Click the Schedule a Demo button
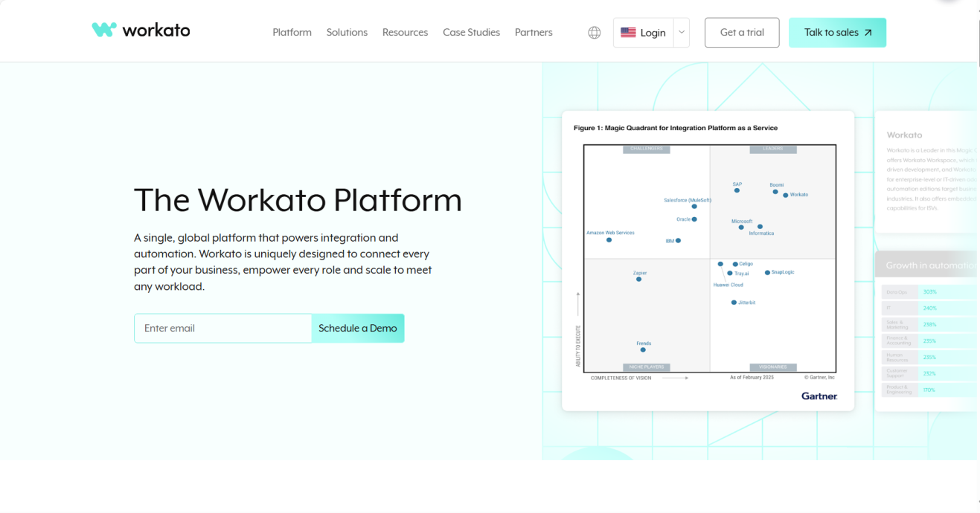This screenshot has width=980, height=513. click(358, 328)
